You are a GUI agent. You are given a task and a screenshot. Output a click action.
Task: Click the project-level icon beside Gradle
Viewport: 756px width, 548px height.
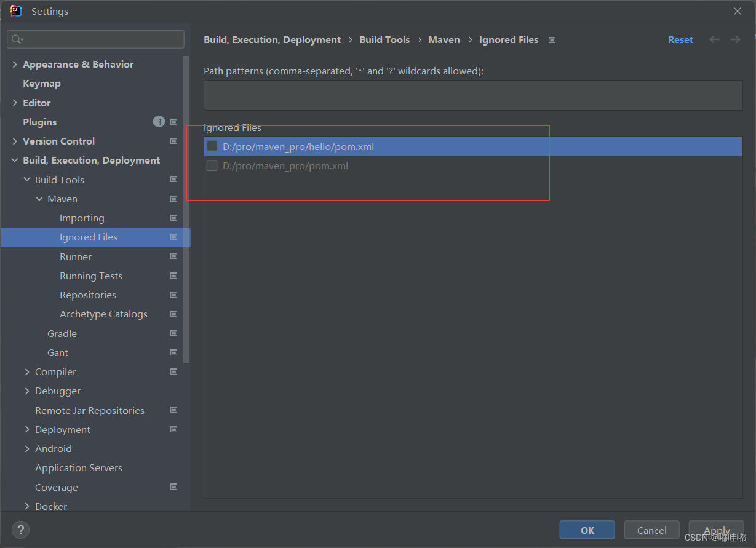click(x=173, y=333)
